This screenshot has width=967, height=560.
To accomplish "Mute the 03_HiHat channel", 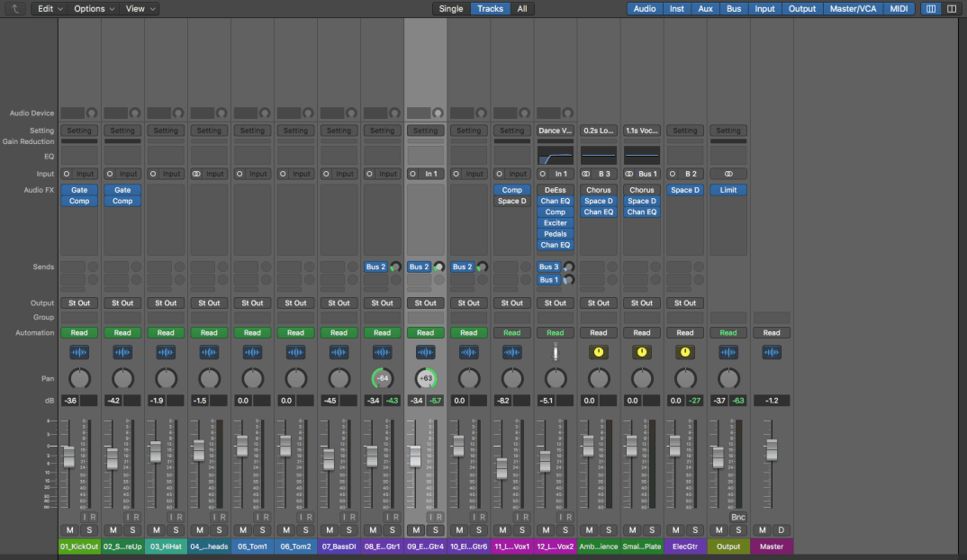I will coord(156,530).
